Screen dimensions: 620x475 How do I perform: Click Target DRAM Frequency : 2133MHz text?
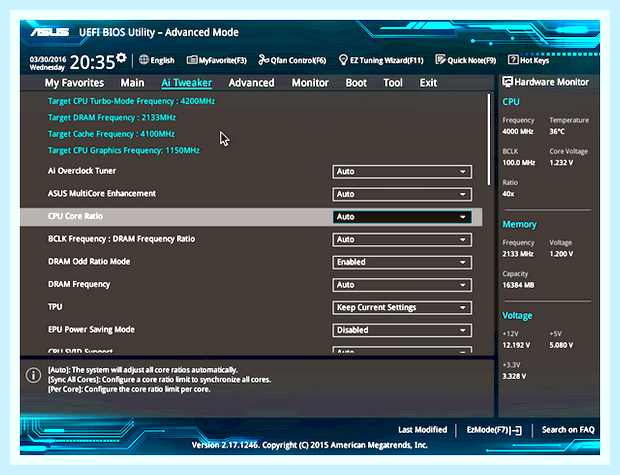(112, 117)
